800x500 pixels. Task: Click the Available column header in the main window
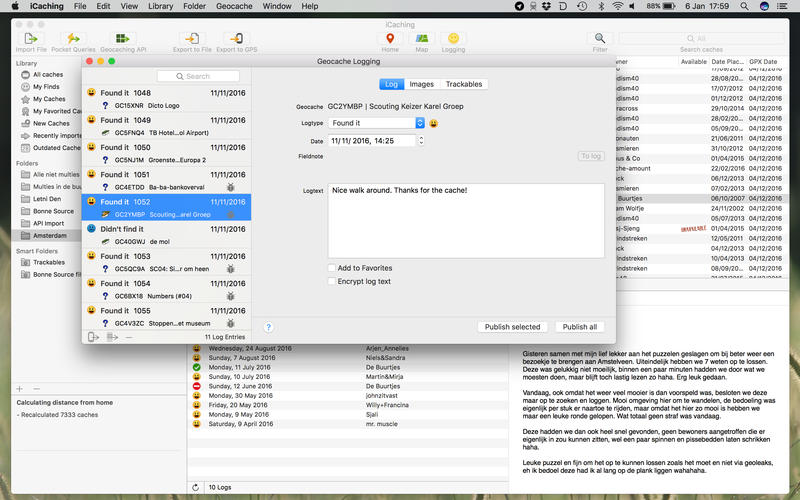click(x=693, y=62)
